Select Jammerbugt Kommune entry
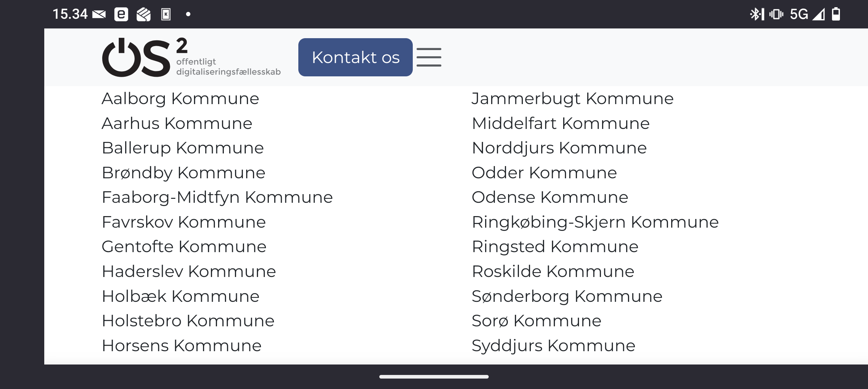This screenshot has height=389, width=868. (x=572, y=99)
